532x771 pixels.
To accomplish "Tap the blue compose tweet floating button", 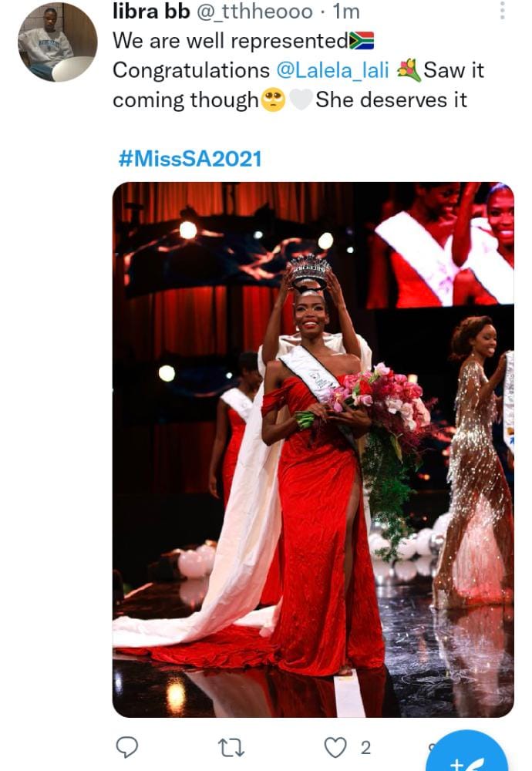I will 467,752.
